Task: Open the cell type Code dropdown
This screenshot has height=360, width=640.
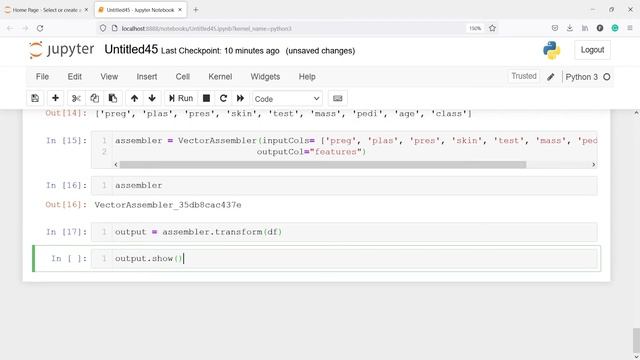Action: click(287, 99)
